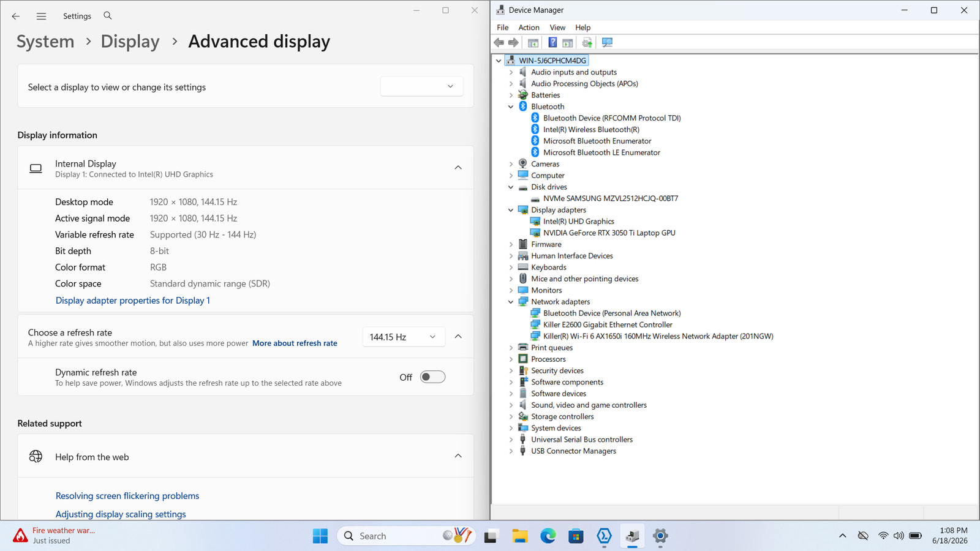Image resolution: width=980 pixels, height=551 pixels.
Task: Open the File menu in Device Manager
Action: click(503, 28)
